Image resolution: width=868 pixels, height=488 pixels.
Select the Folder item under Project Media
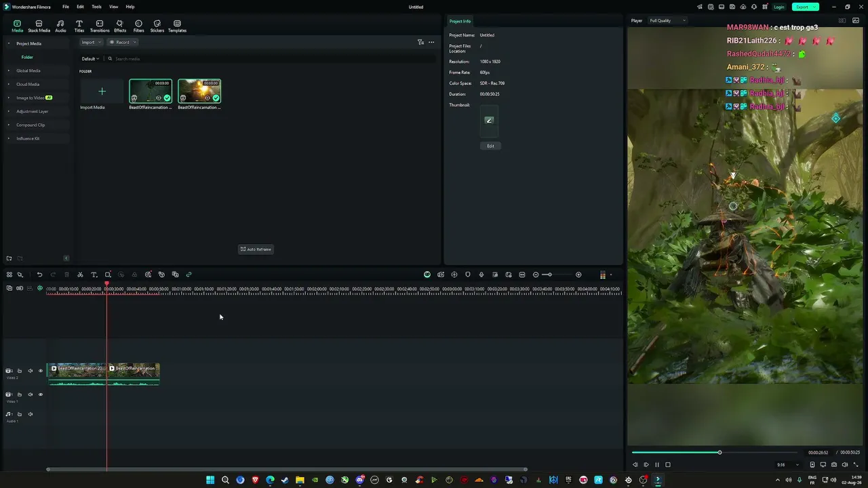coord(27,57)
